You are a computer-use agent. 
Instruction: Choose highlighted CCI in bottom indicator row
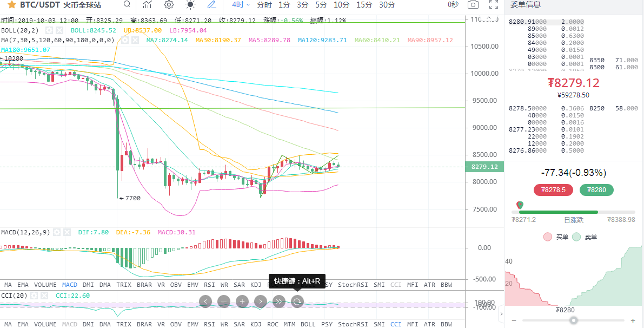coord(396,324)
